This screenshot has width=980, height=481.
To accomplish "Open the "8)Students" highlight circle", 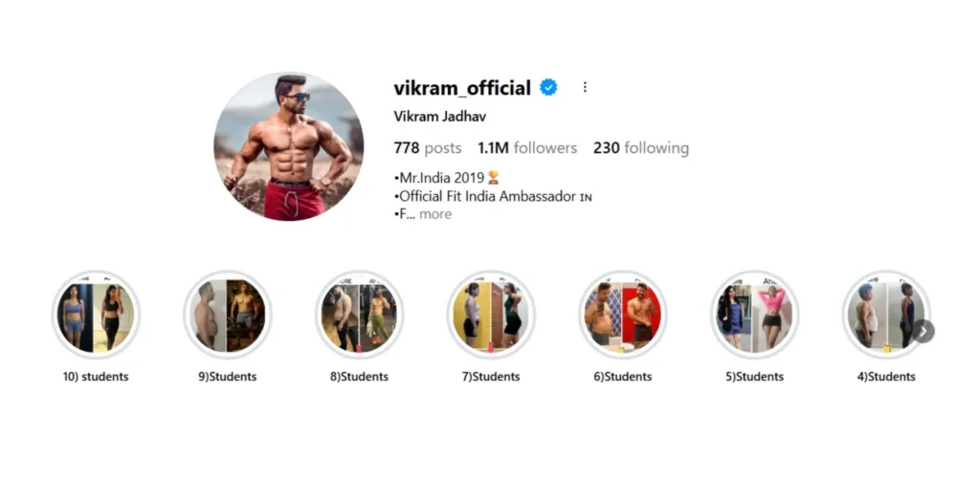I will [x=360, y=316].
